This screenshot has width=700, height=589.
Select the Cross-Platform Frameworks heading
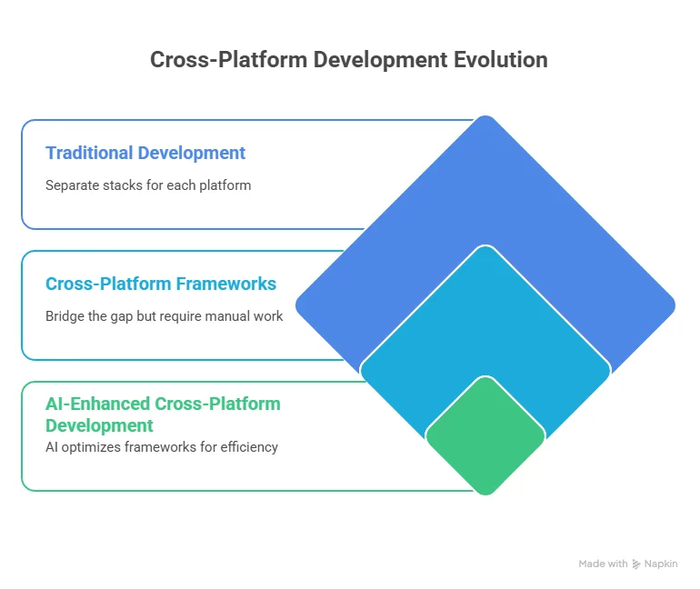pyautogui.click(x=161, y=284)
